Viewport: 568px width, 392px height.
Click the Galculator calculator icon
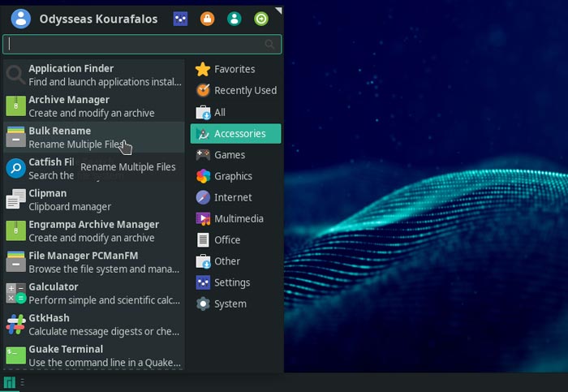[16, 293]
